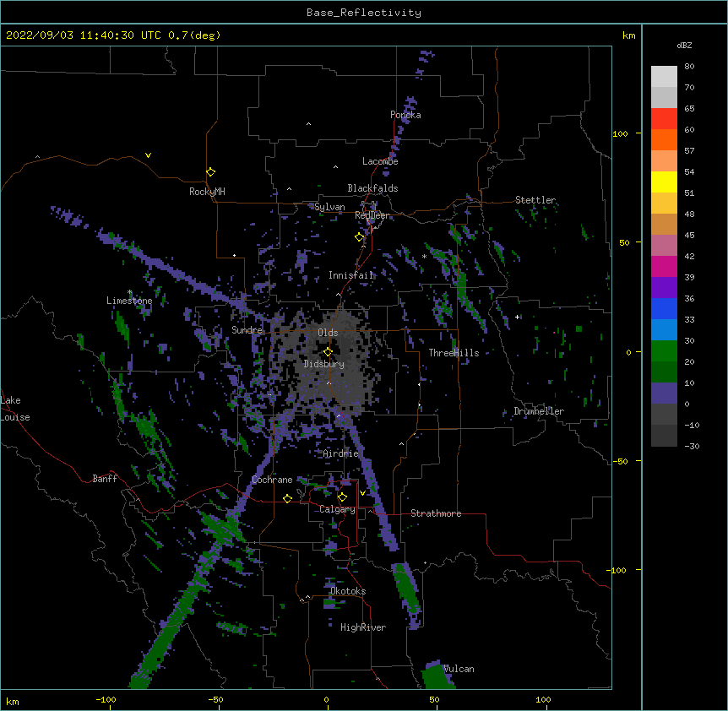The width and height of the screenshot is (728, 711).
Task: Select the yellow diamond marker between Olds and Didsbury
Action: point(328,351)
